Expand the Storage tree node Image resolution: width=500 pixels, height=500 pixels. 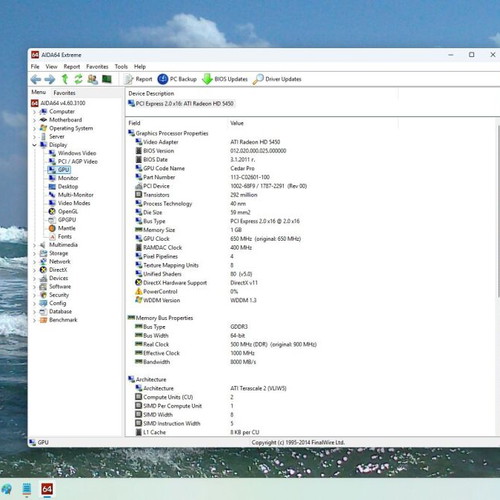(x=34, y=253)
